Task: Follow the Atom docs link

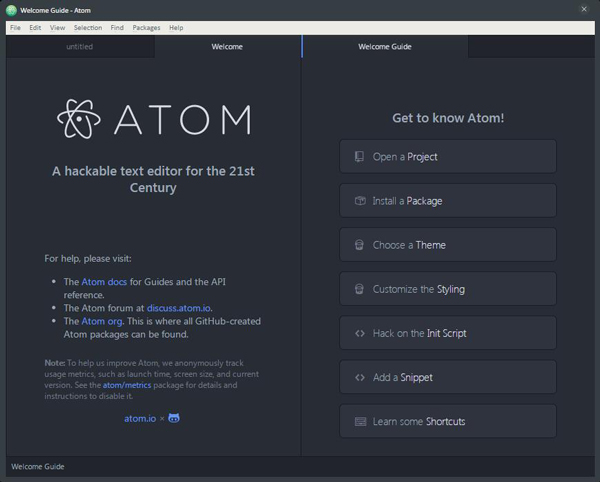Action: (x=104, y=282)
